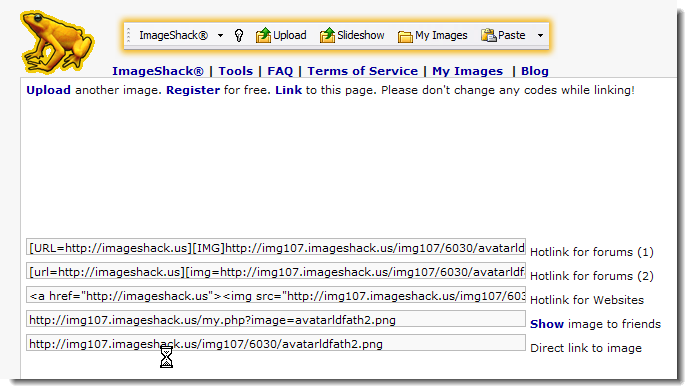Viewport: 685px width, 387px height.
Task: Open the Blog navigation link
Action: tap(535, 71)
